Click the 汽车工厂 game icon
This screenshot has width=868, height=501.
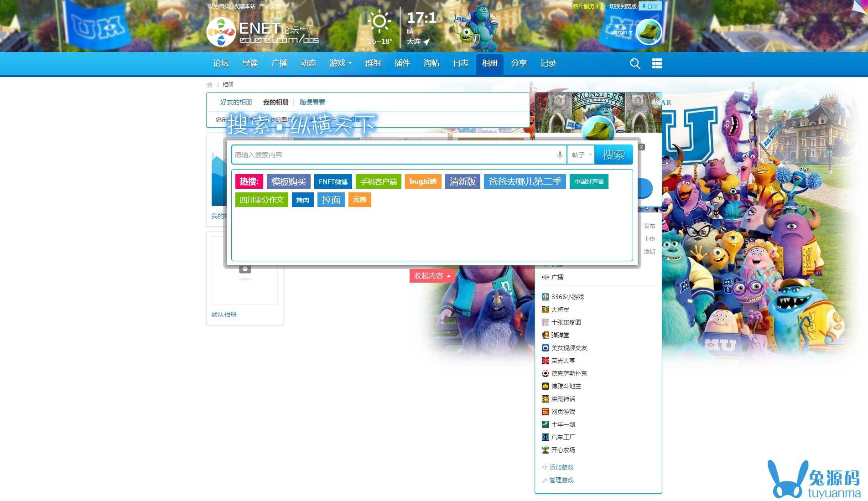545,437
